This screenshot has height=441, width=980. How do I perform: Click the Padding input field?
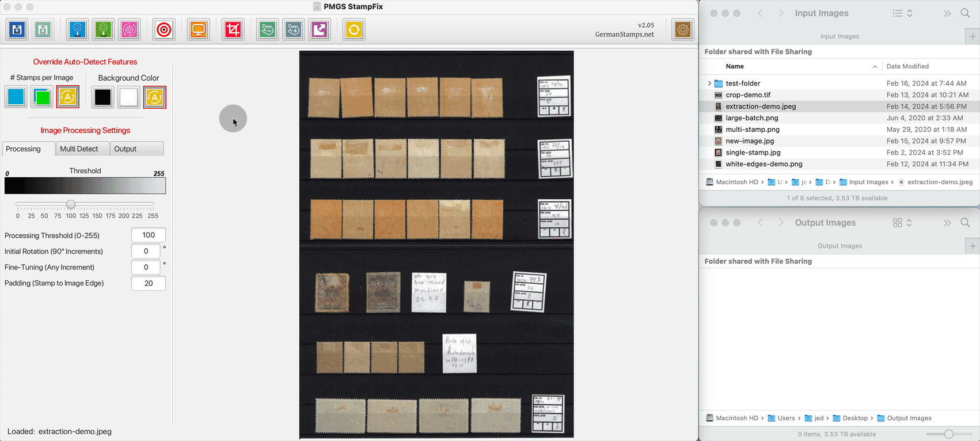149,283
